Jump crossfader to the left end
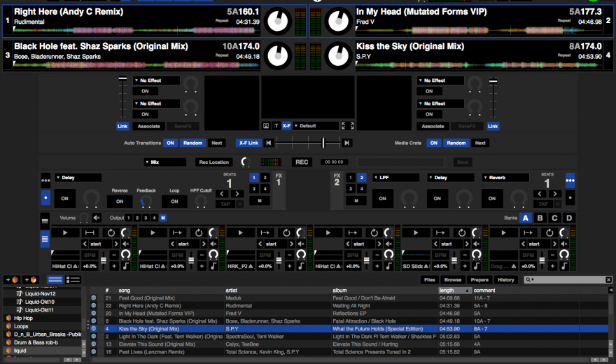 pyautogui.click(x=269, y=143)
